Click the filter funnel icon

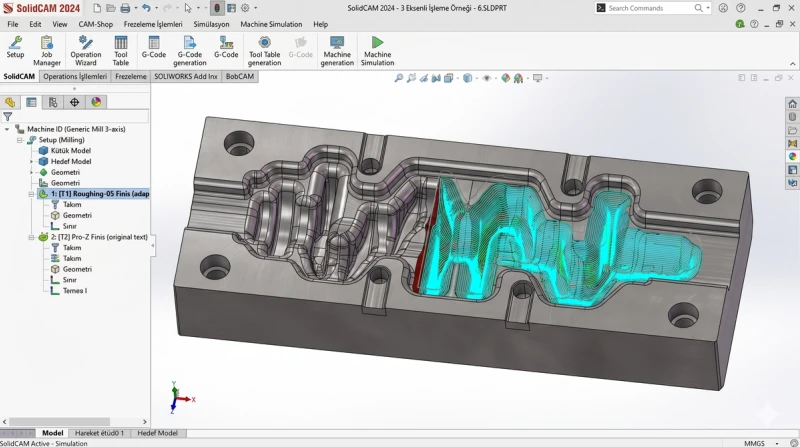(x=7, y=116)
